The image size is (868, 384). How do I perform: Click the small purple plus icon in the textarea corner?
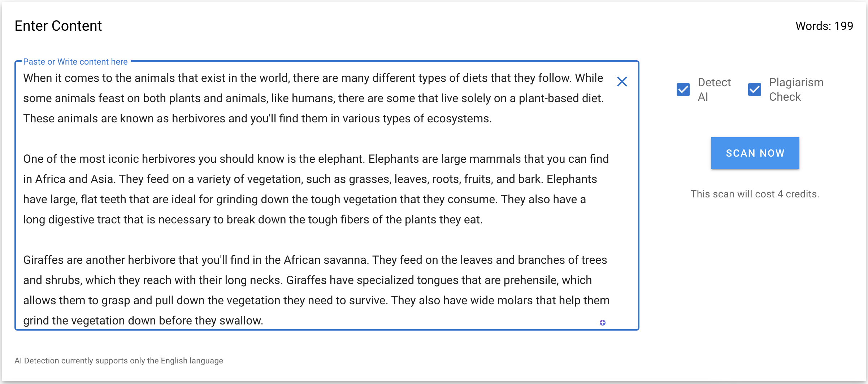point(603,323)
